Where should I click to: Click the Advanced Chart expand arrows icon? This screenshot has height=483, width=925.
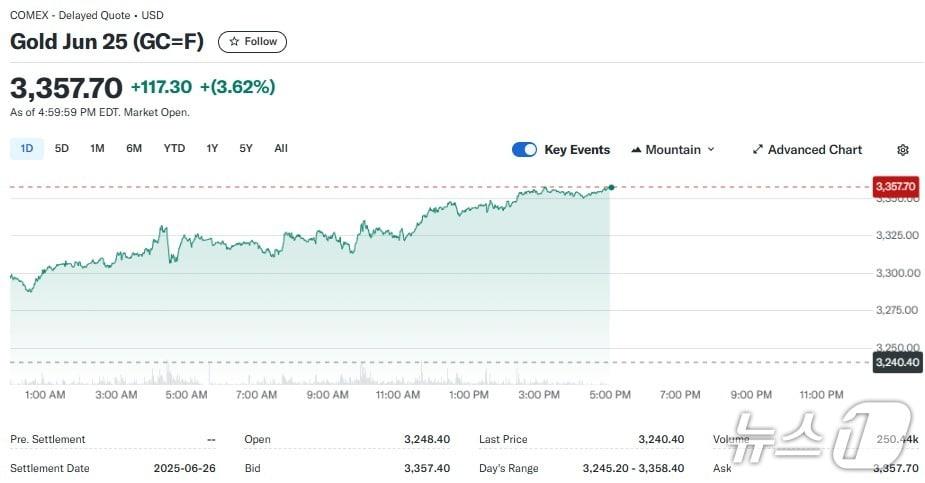pos(758,150)
